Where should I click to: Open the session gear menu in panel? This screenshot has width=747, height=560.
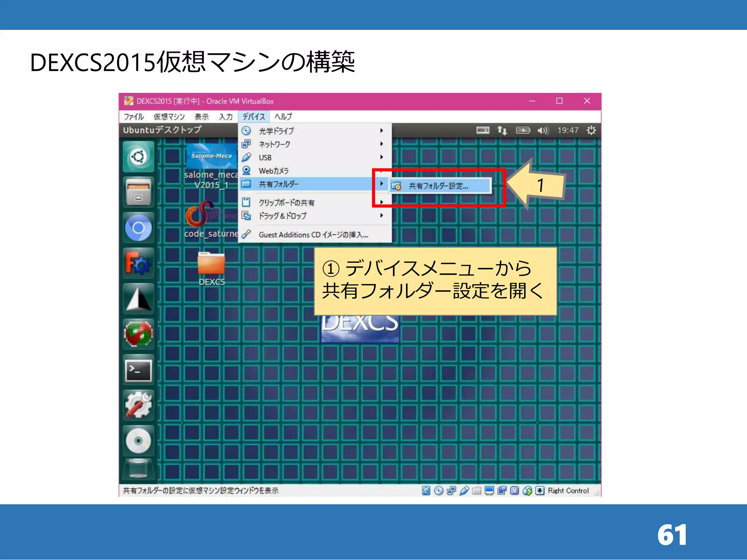pos(591,130)
